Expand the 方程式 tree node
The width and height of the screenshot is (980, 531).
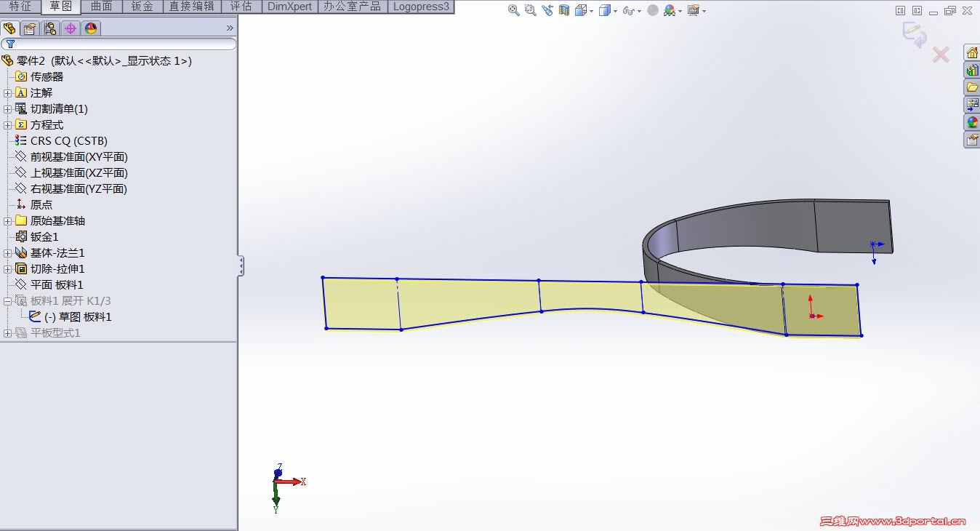pyautogui.click(x=7, y=125)
